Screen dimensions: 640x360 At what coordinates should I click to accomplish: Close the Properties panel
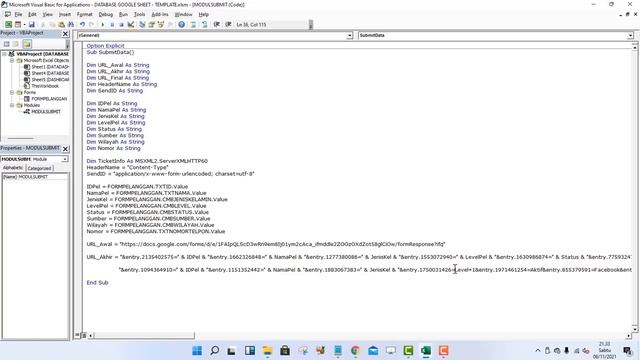point(65,149)
